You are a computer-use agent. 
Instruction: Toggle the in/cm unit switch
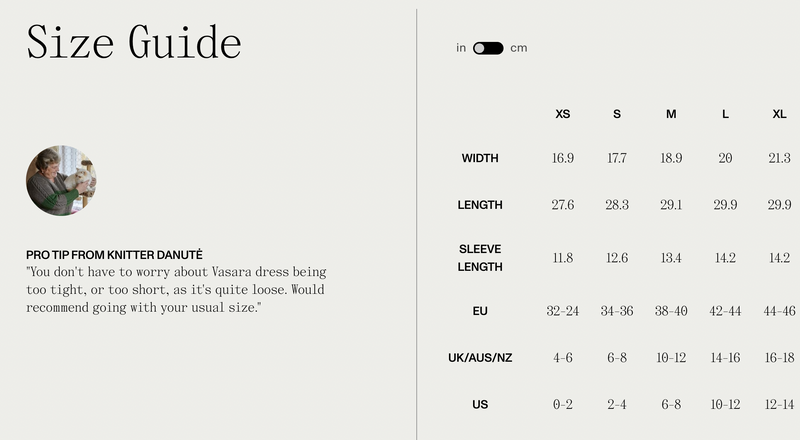pyautogui.click(x=488, y=48)
